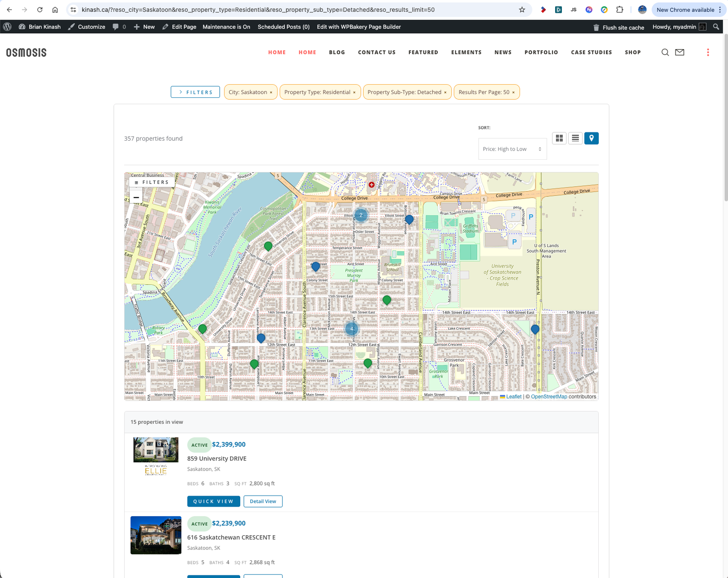
Task: Expand the FILTERS panel above results
Action: [x=195, y=92]
